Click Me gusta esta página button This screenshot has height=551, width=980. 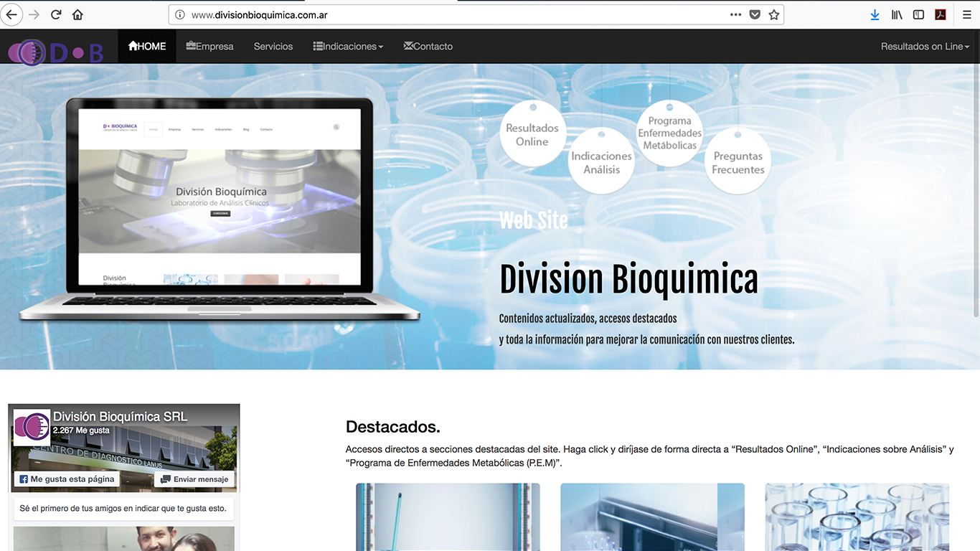(67, 479)
